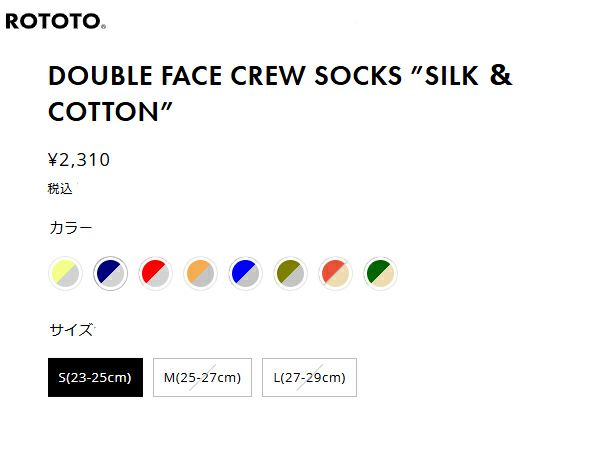Click the registered trademark mark beside ROTOTO

point(103,26)
